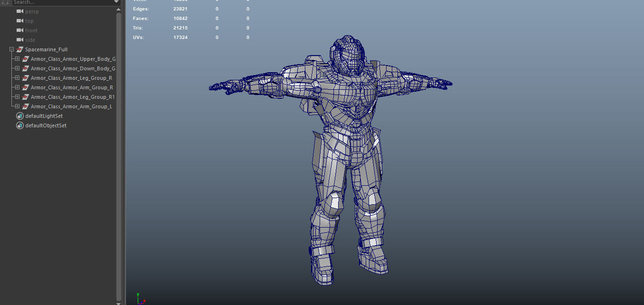This screenshot has width=644, height=305.
Task: Click the Faces count 10842 in the HUD
Action: pyautogui.click(x=180, y=19)
